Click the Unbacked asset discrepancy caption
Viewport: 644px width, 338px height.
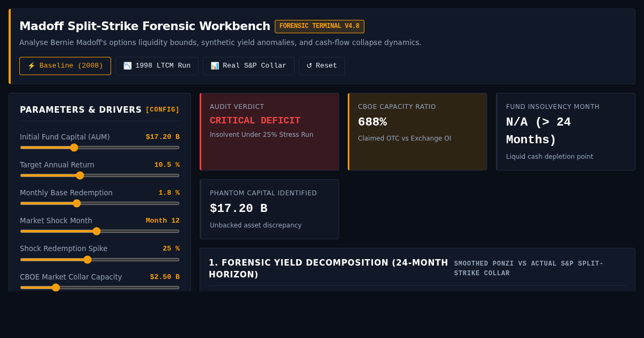255,225
